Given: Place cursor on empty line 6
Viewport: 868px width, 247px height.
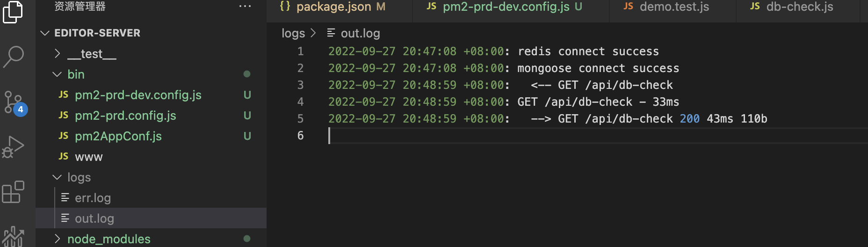Looking at the screenshot, I should [x=598, y=136].
